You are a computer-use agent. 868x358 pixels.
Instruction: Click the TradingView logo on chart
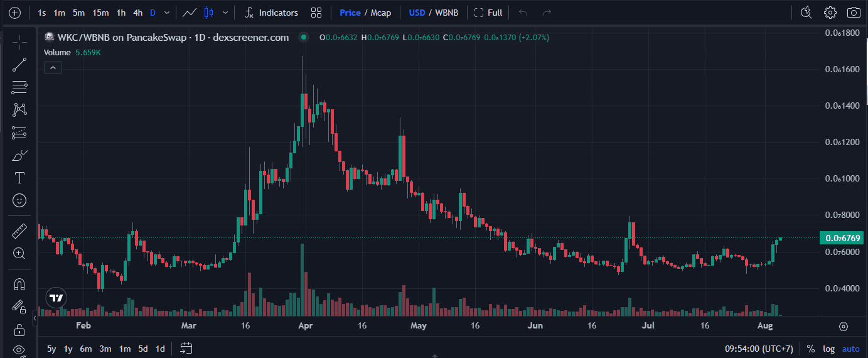tap(56, 298)
